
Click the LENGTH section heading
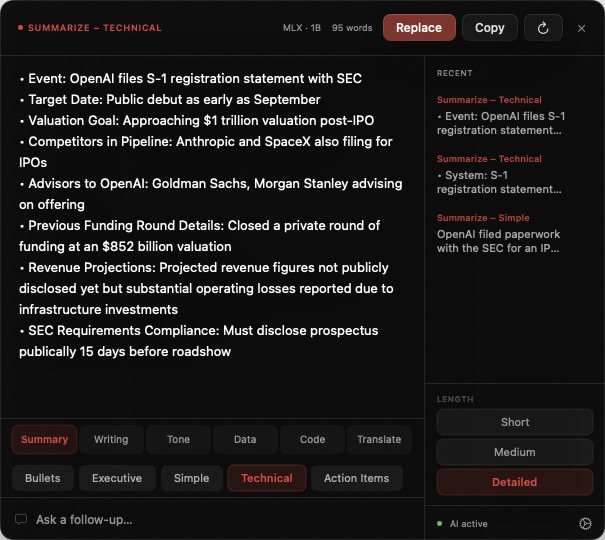click(x=455, y=399)
